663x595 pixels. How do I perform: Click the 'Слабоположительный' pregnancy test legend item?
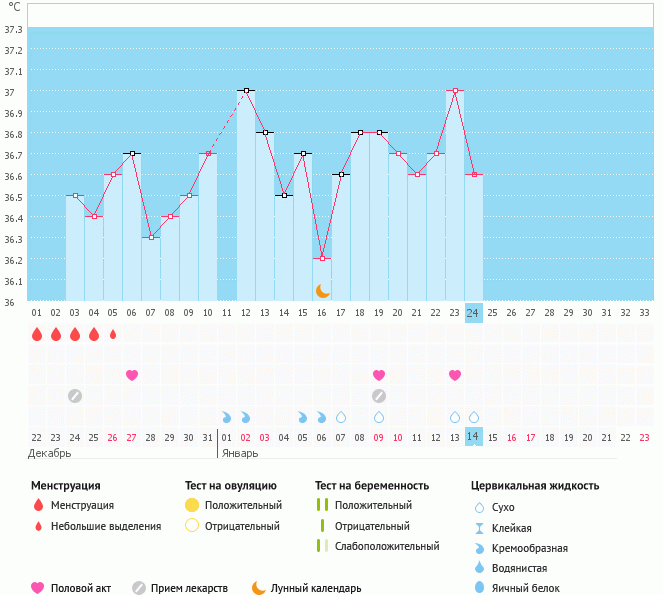(x=387, y=546)
